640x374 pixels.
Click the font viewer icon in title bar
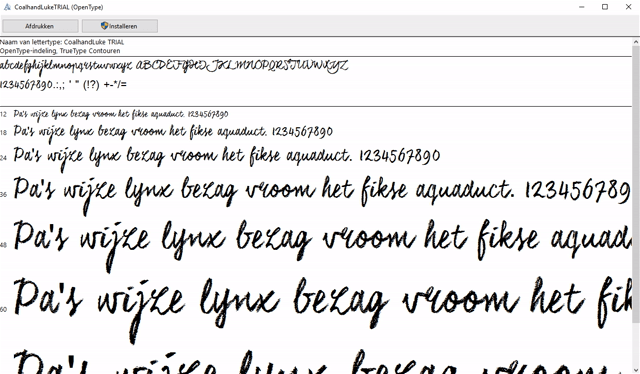click(7, 7)
